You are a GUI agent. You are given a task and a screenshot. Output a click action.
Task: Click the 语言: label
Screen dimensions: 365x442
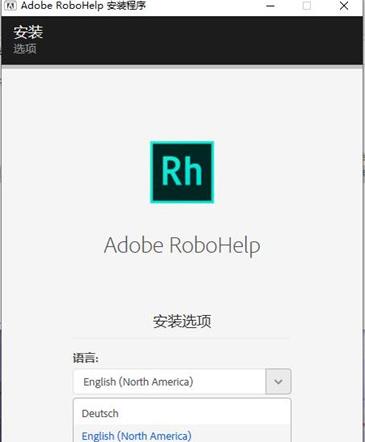point(86,358)
